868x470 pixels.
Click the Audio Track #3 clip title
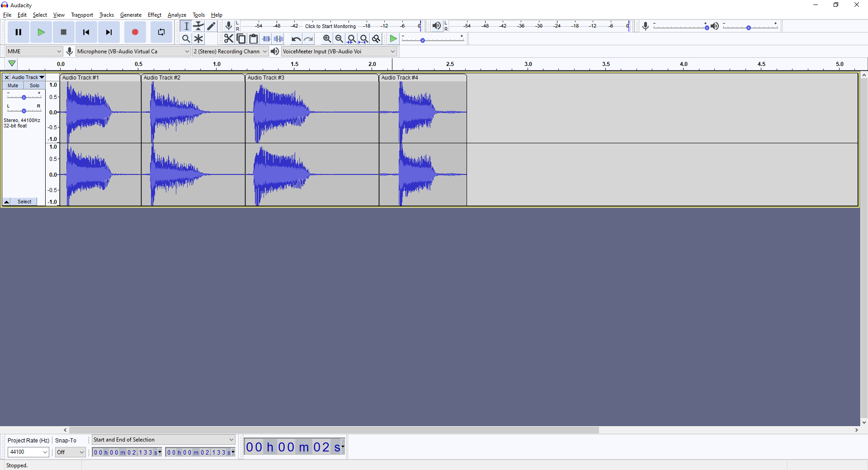tap(266, 78)
